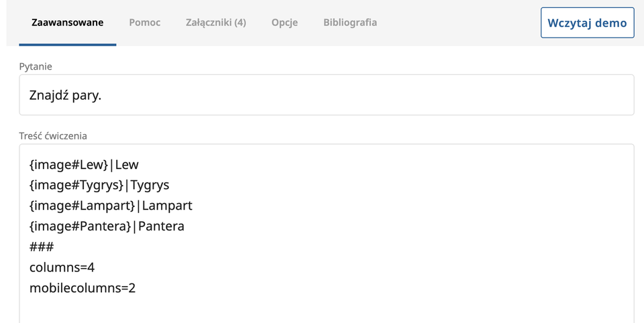The width and height of the screenshot is (644, 323).
Task: Click the {image#Tygrys} tag in the editor
Action: [x=76, y=185]
